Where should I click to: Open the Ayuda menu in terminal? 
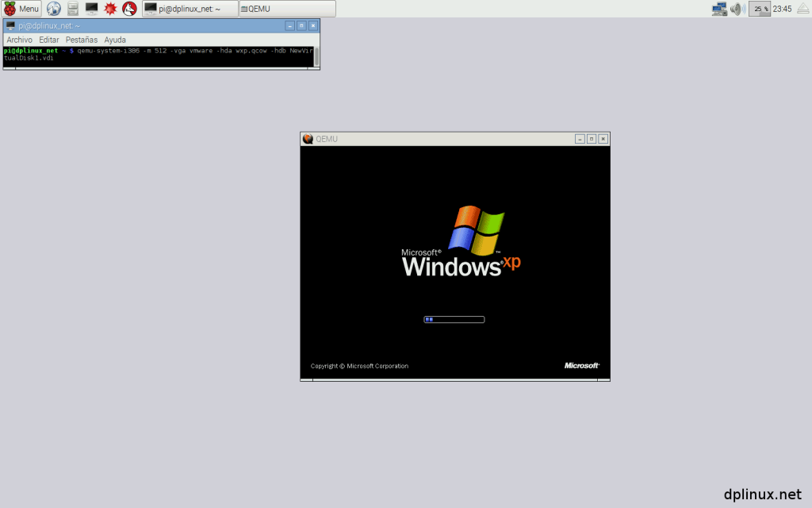point(115,39)
